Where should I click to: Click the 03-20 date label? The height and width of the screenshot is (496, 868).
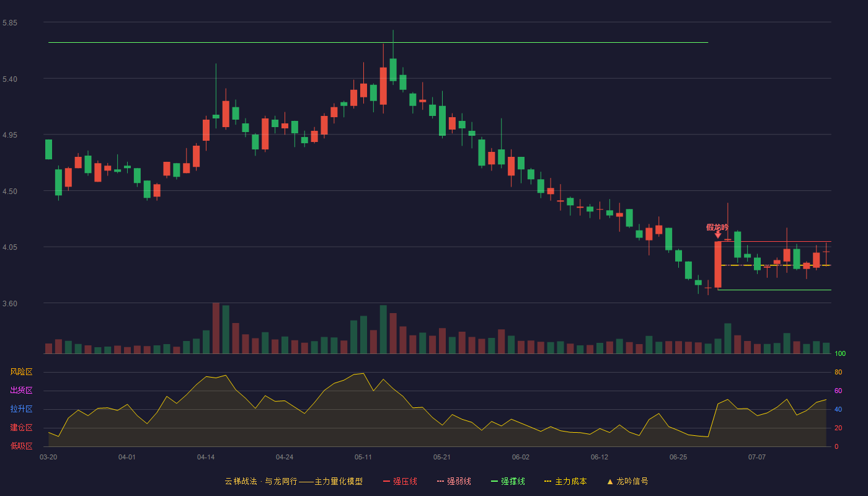(48, 457)
